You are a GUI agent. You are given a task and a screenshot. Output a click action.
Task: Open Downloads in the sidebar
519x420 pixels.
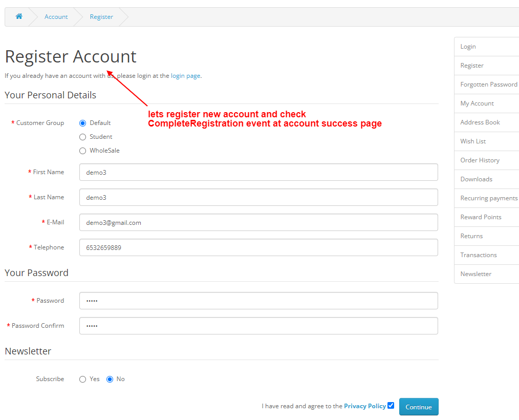tap(487, 179)
